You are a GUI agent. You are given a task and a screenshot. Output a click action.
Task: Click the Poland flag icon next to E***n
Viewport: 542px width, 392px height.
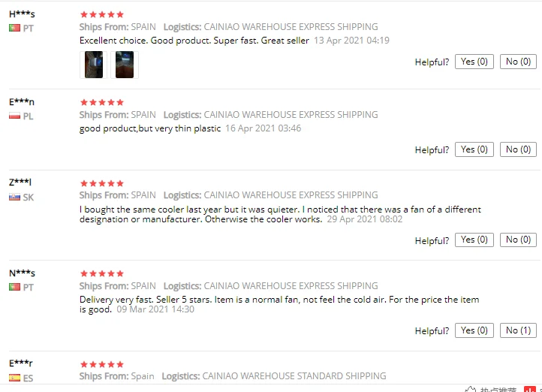(14, 116)
